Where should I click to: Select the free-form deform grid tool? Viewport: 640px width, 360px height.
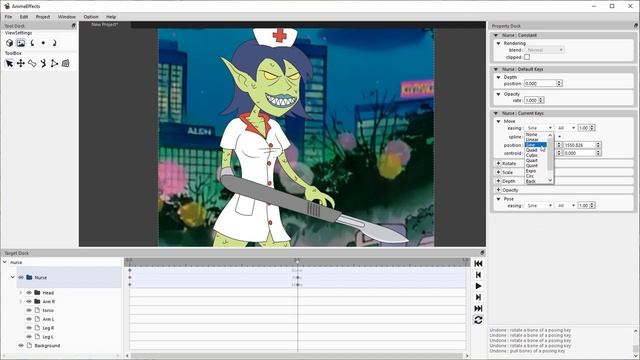click(65, 63)
